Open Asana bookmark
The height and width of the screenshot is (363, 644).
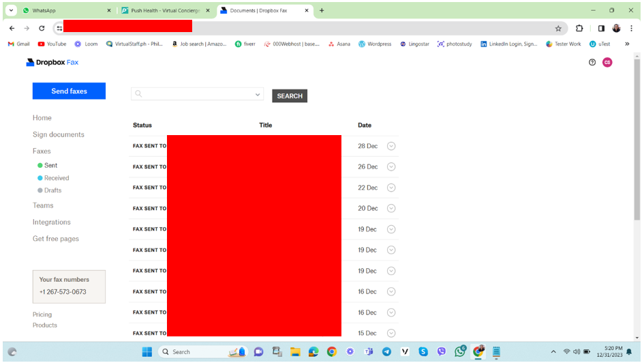(339, 44)
